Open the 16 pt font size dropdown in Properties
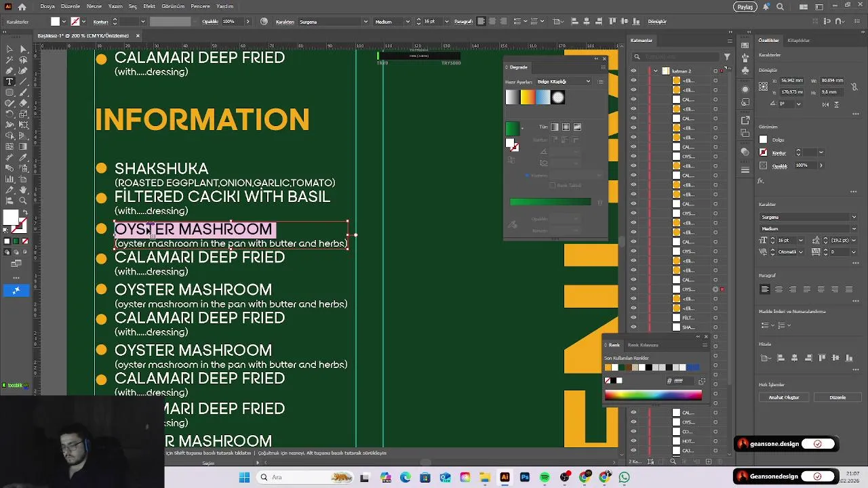This screenshot has height=488, width=868. [x=800, y=240]
